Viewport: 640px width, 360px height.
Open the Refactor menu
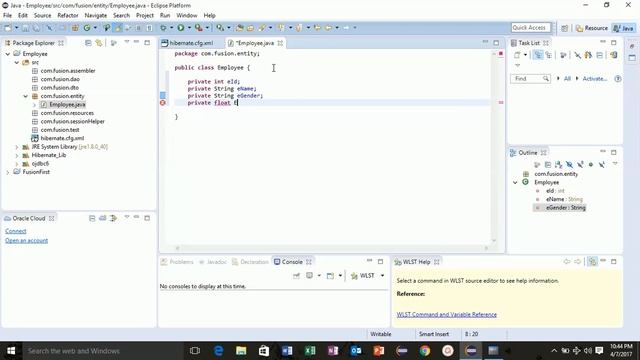68,16
